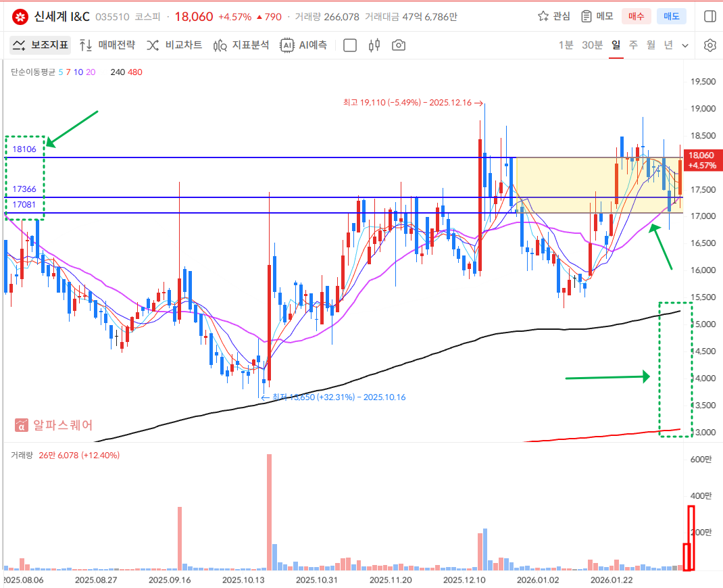Image resolution: width=723 pixels, height=588 pixels.
Task: Expand the timeframe dropdown chevron
Action: [x=685, y=45]
